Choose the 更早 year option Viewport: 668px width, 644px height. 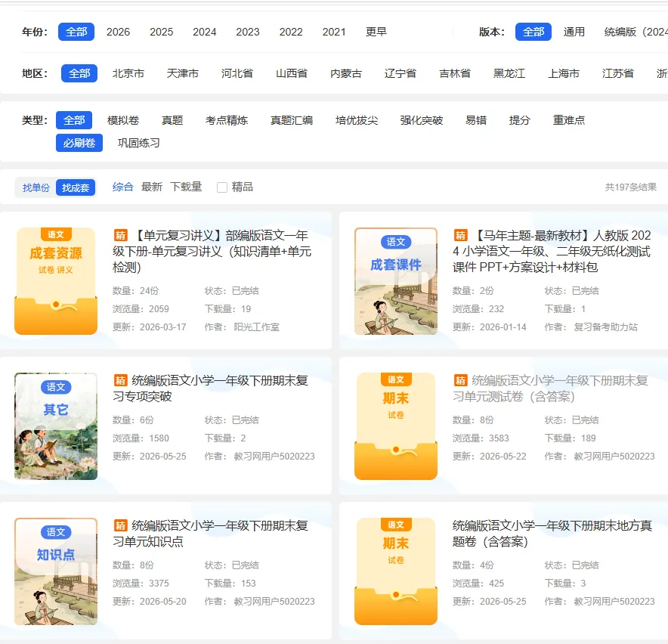(376, 32)
